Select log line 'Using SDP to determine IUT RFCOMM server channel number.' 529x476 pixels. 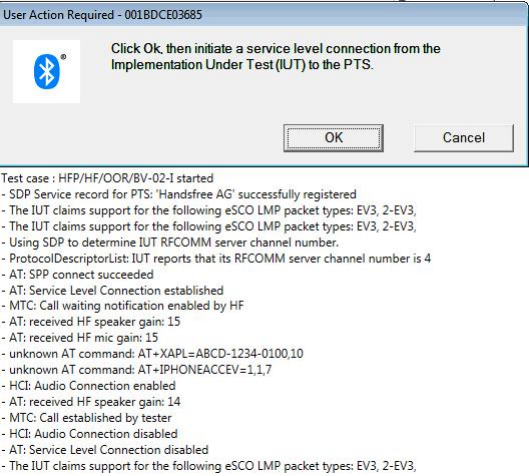[x=170, y=243]
